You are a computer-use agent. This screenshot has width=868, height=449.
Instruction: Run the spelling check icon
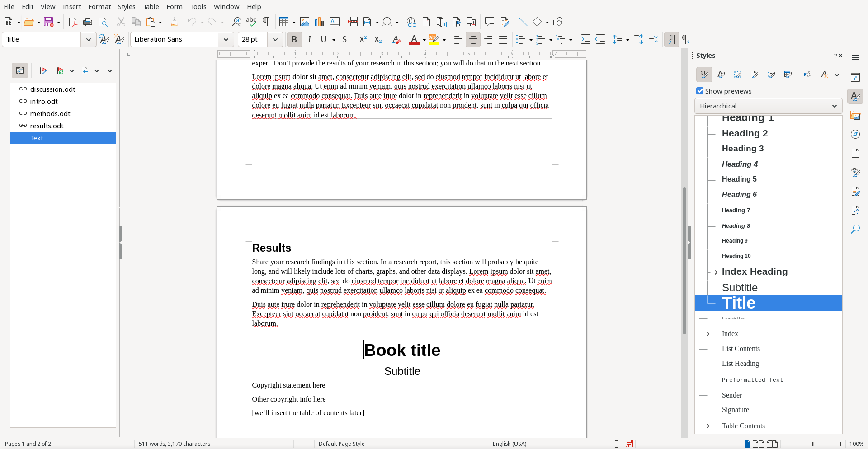251,22
